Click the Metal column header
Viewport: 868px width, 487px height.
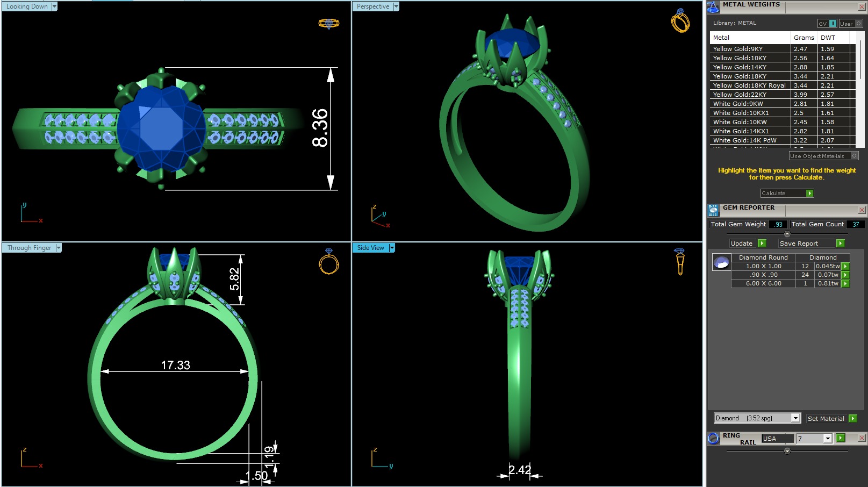click(x=750, y=38)
